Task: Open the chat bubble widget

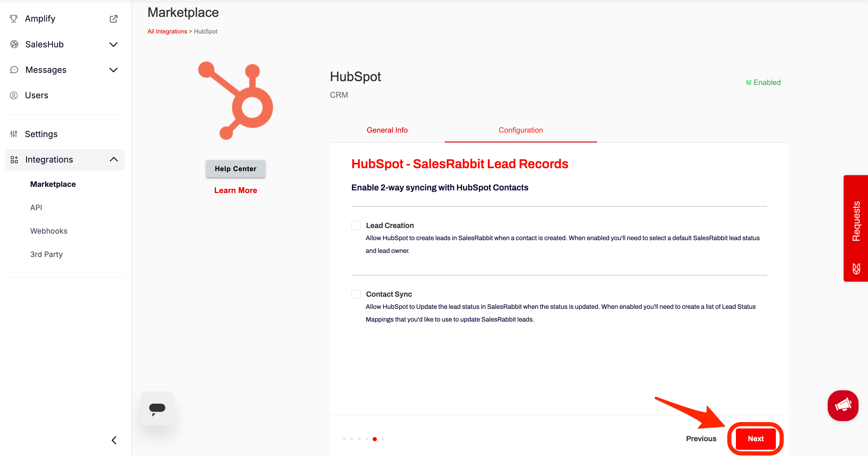Action: pyautogui.click(x=157, y=409)
